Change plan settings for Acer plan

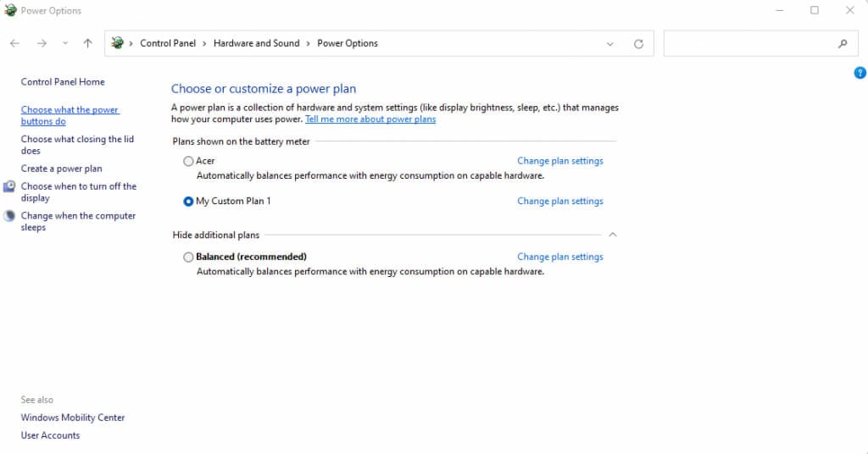coord(560,161)
